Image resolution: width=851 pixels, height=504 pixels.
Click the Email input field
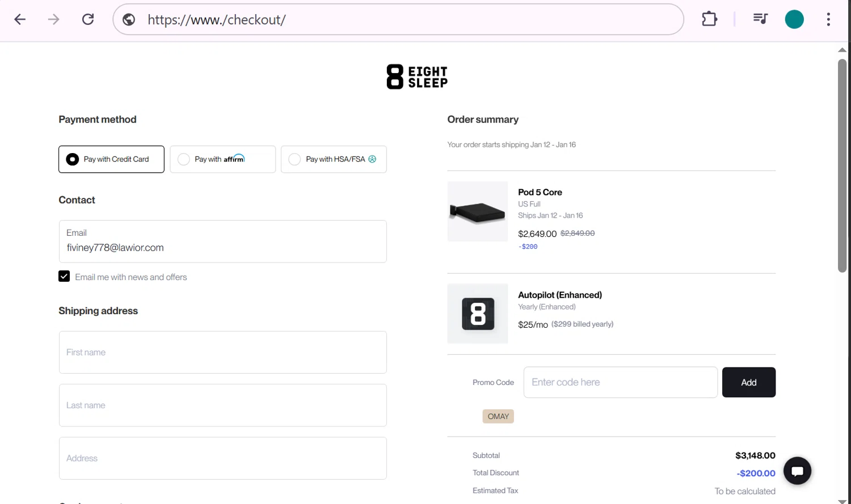pyautogui.click(x=222, y=242)
